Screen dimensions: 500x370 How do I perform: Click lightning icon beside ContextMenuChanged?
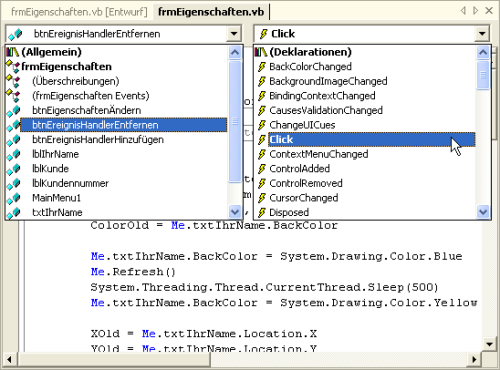click(x=262, y=154)
